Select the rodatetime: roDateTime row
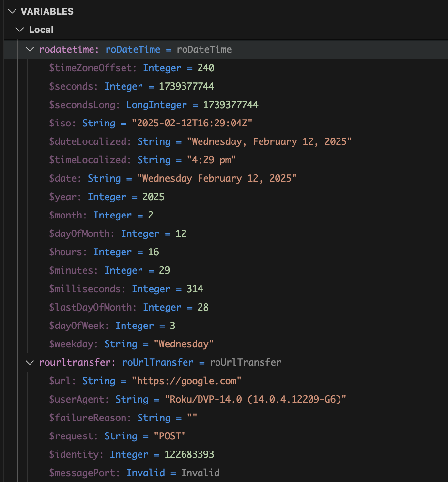Image resolution: width=448 pixels, height=482 pixels. 226,49
